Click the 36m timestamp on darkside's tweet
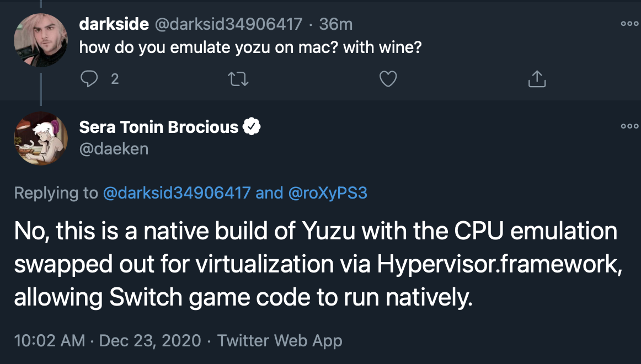This screenshot has width=641, height=364. [335, 24]
